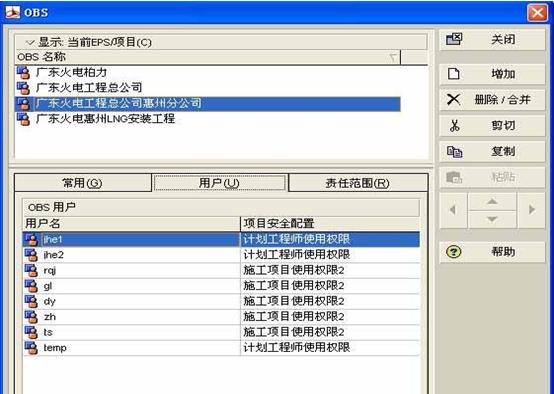Click the filter triangle in OBS 名称 header

pos(393,57)
